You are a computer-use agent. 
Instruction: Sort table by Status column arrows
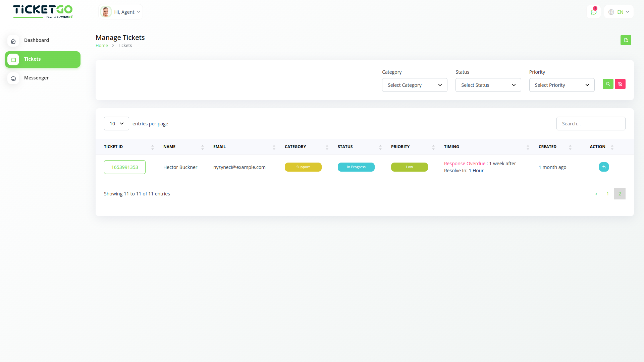tap(380, 147)
